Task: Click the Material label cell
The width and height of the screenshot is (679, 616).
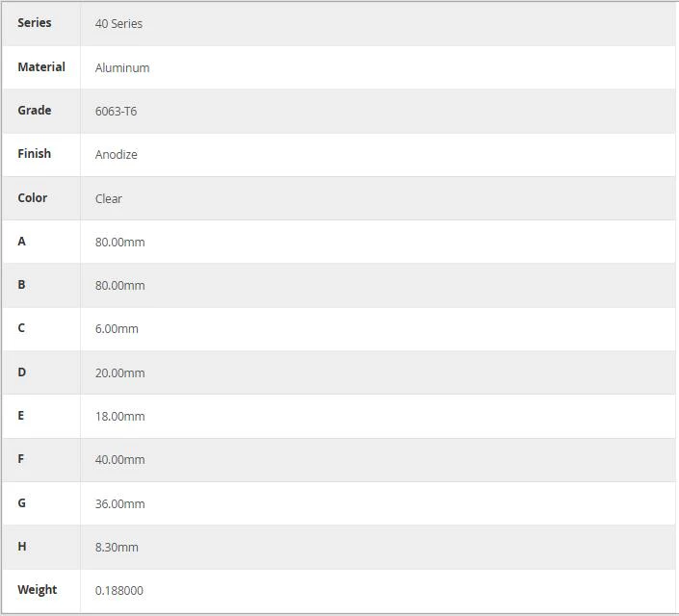Action: coord(41,66)
